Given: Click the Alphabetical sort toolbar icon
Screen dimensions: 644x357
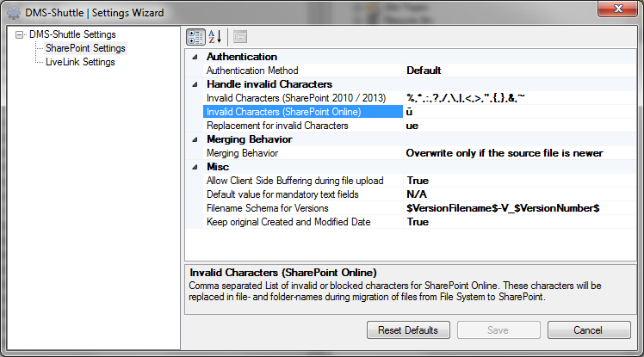Looking at the screenshot, I should tap(214, 37).
